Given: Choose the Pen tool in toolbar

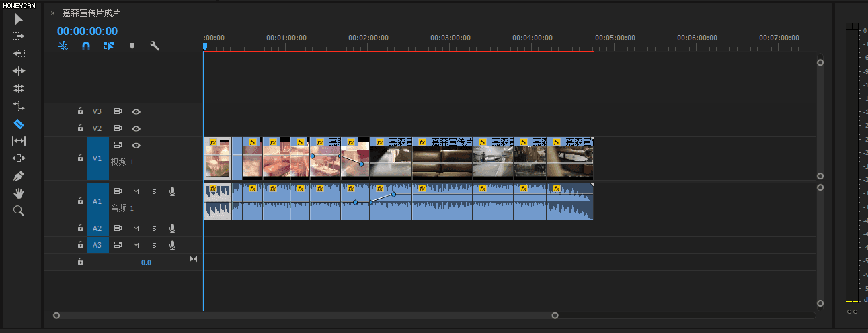Looking at the screenshot, I should click(x=19, y=176).
